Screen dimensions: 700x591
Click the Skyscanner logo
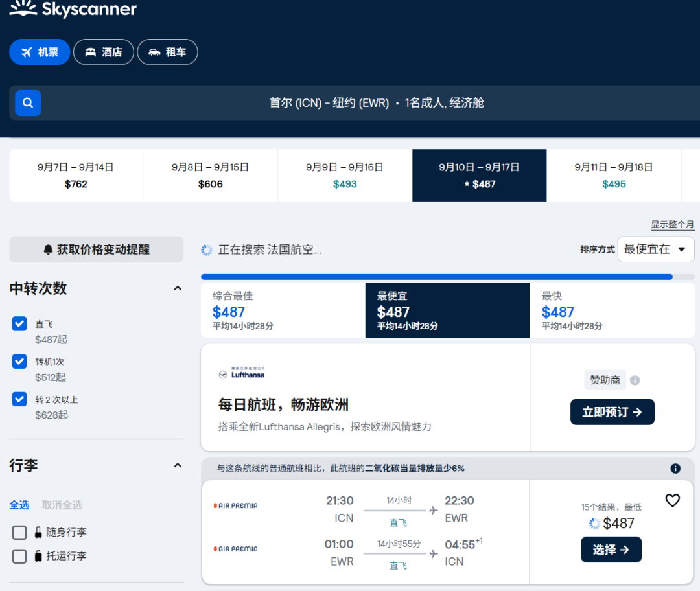coord(73,10)
